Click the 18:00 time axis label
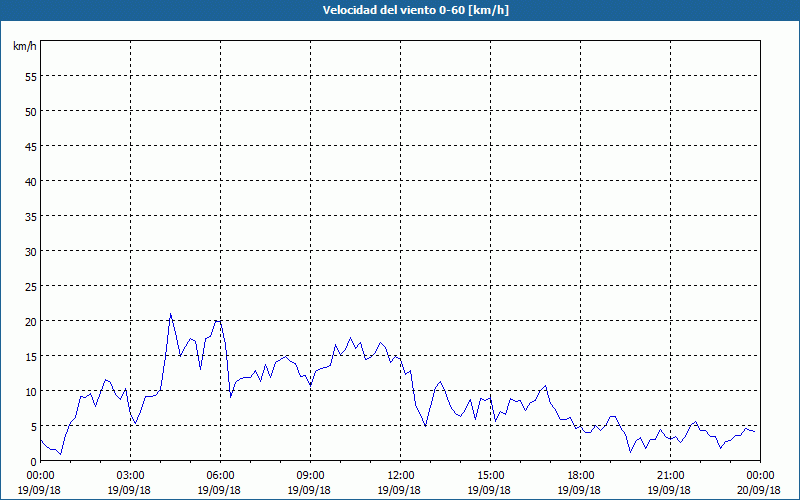Screen dimensions: 800x500 click(581, 476)
